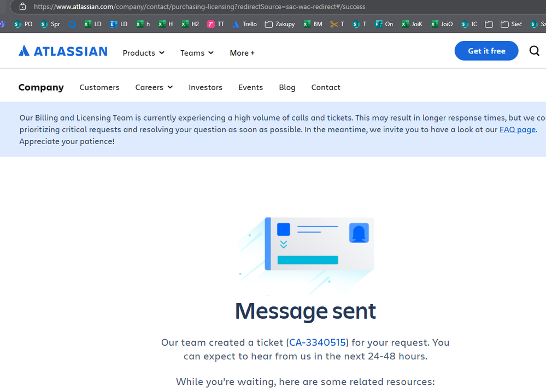
Task: Open the unnamed bookmarks folder before Sieć
Action: pos(489,24)
